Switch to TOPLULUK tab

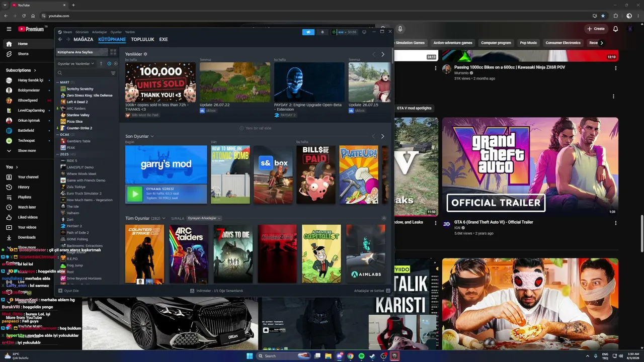[x=142, y=39]
